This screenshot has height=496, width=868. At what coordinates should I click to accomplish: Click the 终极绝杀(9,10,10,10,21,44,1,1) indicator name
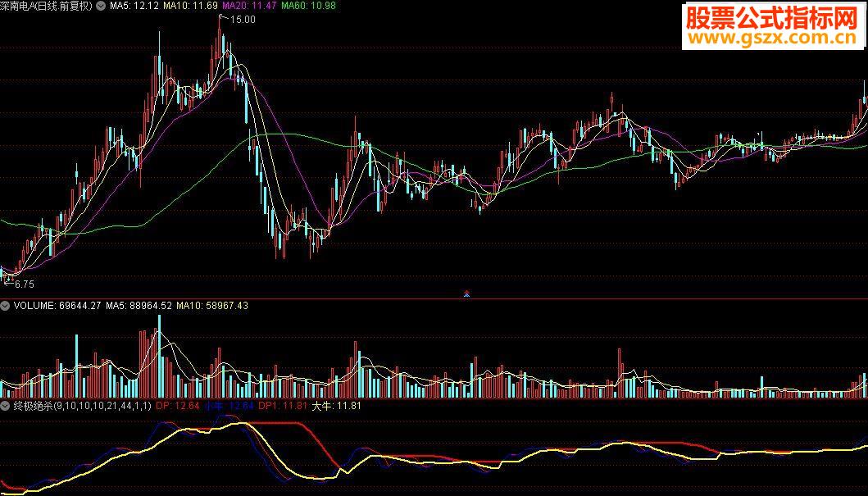[82, 406]
